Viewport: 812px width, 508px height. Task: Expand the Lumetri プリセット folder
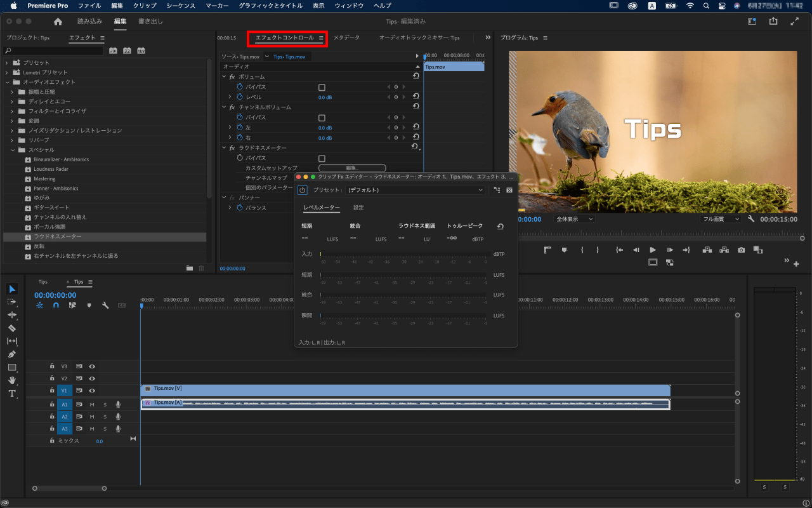[7, 72]
